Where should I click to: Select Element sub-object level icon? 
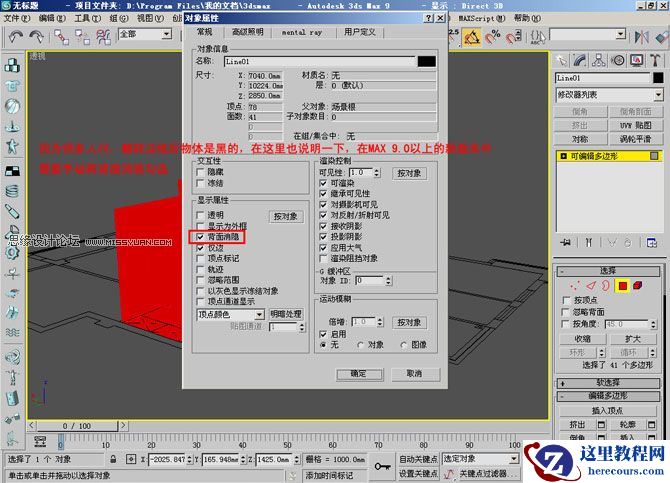coord(638,286)
